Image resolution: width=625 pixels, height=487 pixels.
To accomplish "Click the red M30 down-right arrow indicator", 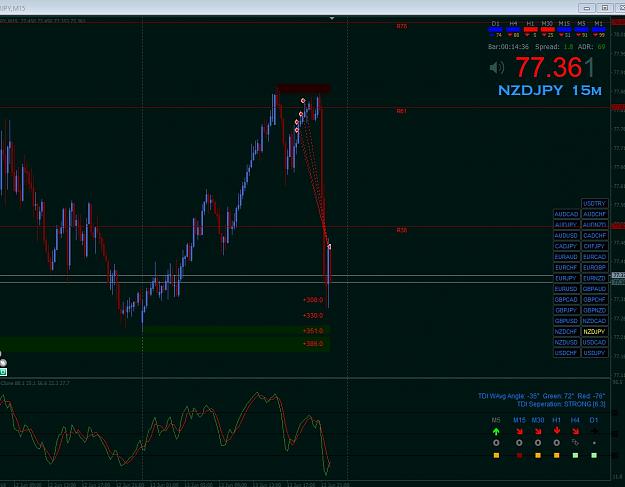I will pyautogui.click(x=538, y=431).
